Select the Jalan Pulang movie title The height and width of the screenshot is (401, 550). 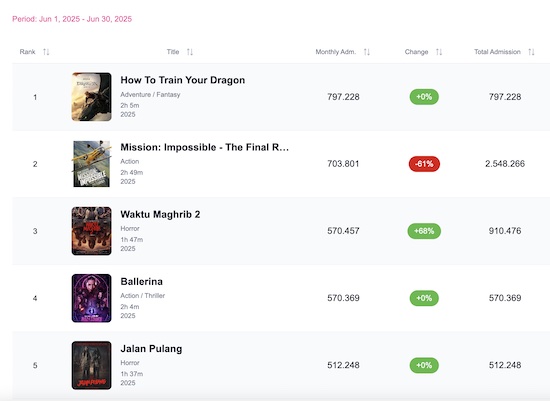pyautogui.click(x=151, y=349)
